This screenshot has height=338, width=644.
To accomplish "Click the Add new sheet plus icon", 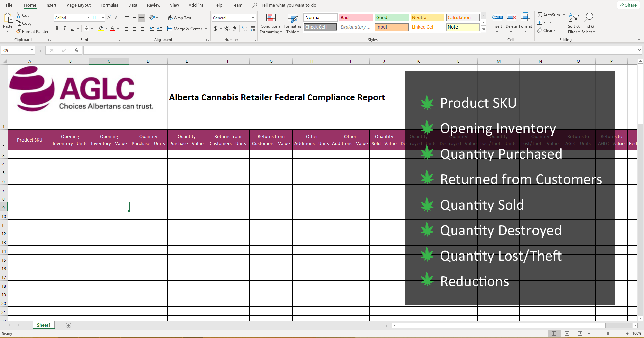I will (x=68, y=325).
